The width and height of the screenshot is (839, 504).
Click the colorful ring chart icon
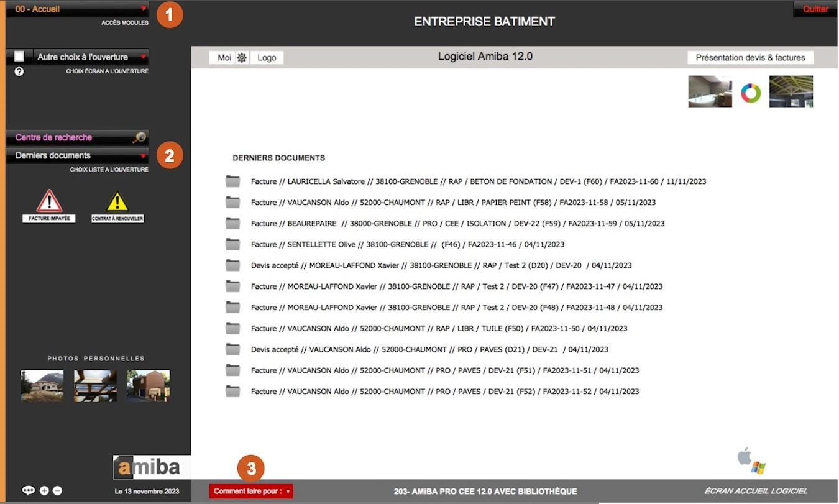[751, 93]
